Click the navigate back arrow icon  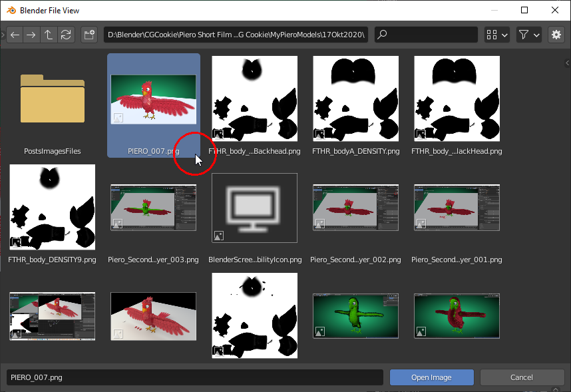[x=15, y=35]
